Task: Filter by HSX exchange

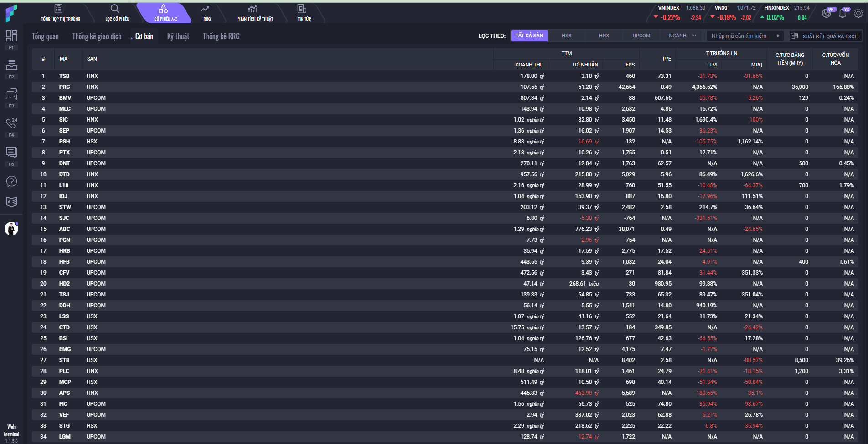Action: tap(566, 36)
